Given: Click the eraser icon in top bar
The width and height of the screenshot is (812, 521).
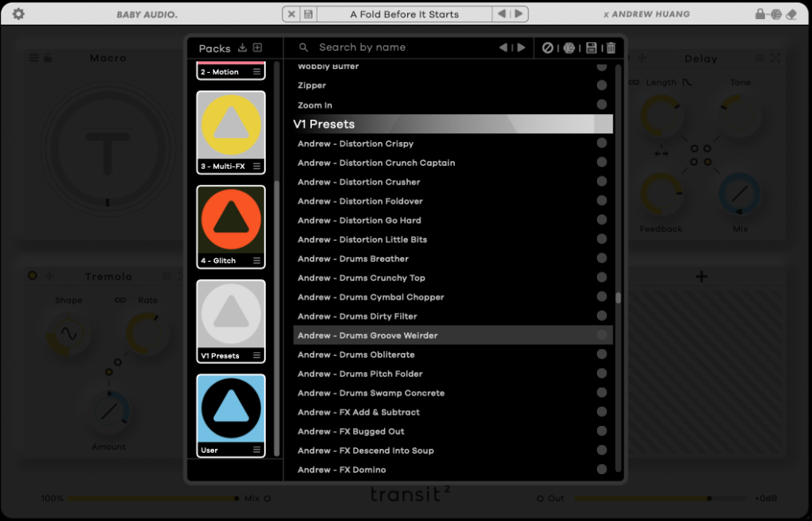Looking at the screenshot, I should click(792, 14).
